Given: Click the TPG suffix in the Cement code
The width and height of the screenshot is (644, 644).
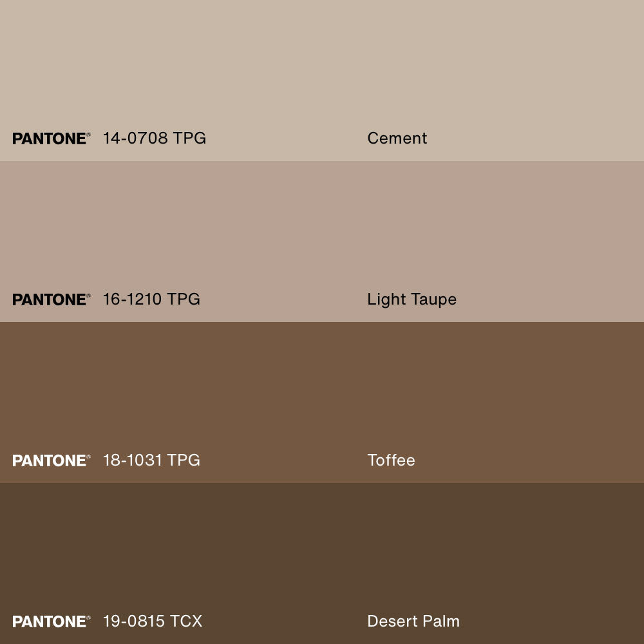Looking at the screenshot, I should point(189,138).
